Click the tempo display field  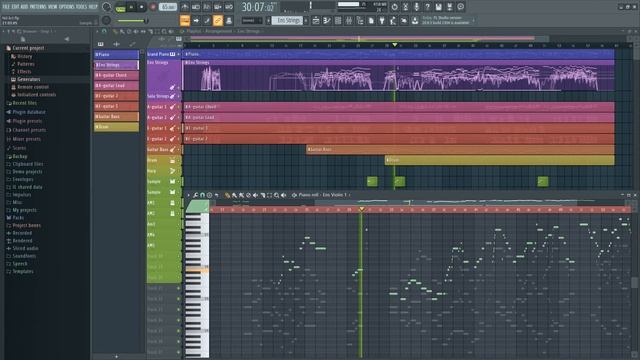pos(168,7)
